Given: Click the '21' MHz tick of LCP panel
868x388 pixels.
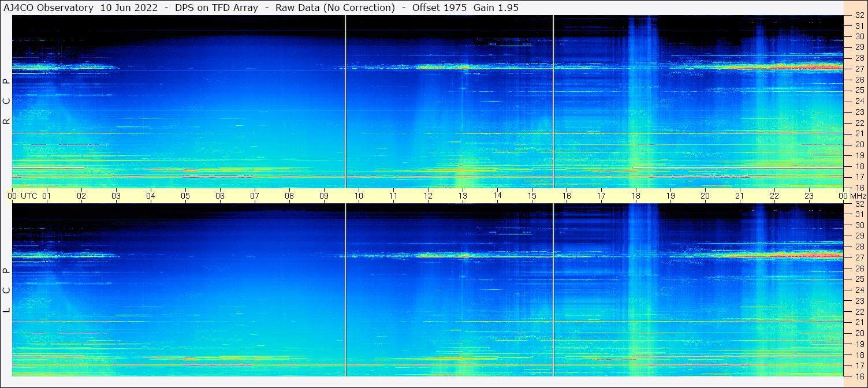Looking at the screenshot, I should coord(859,322).
